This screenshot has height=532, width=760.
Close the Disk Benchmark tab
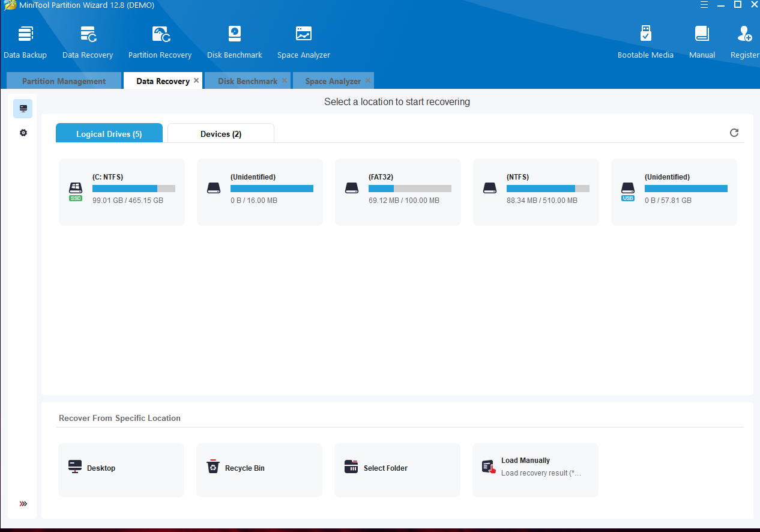coord(285,80)
